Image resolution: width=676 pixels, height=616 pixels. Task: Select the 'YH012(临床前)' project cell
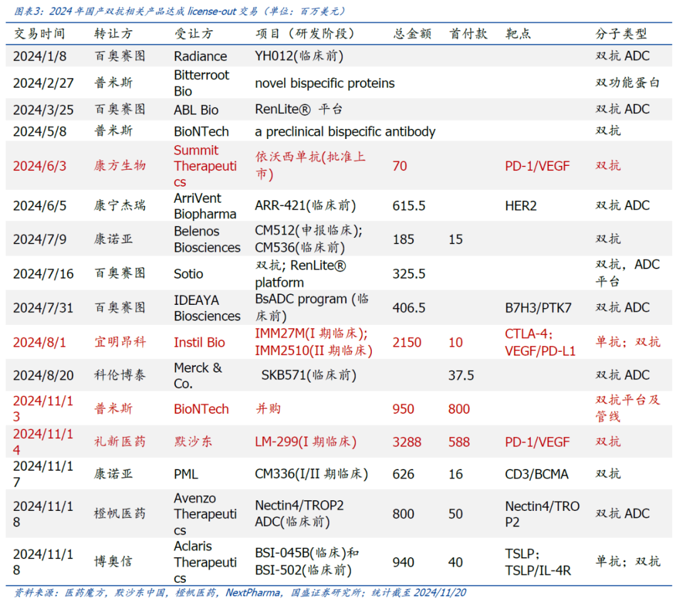click(x=299, y=56)
